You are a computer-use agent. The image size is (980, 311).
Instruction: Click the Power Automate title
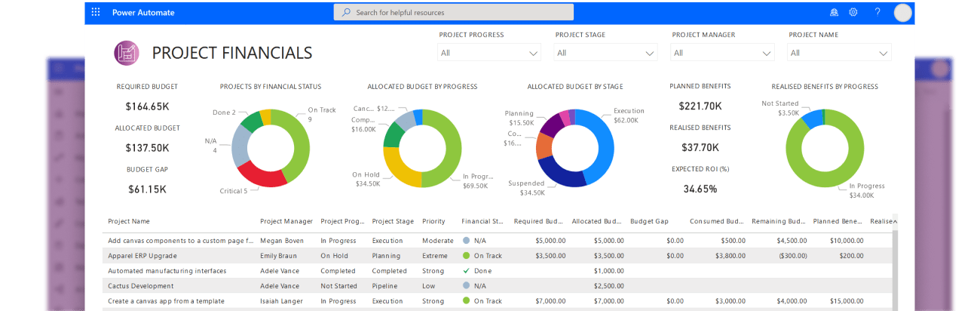(x=143, y=12)
